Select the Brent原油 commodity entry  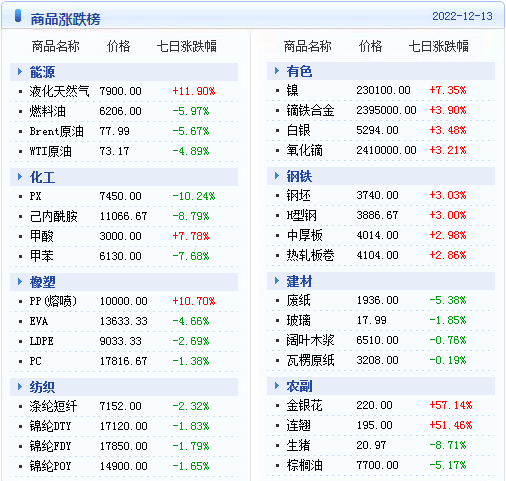pyautogui.click(x=56, y=131)
